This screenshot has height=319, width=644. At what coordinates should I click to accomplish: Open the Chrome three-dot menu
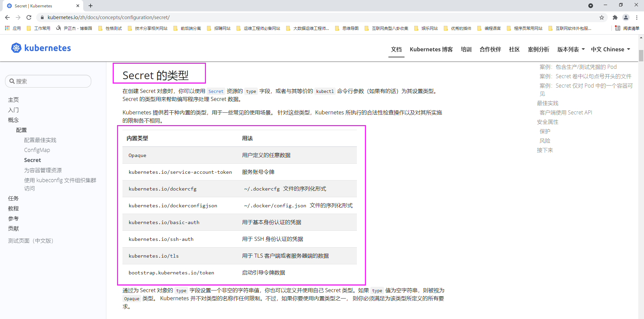637,17
